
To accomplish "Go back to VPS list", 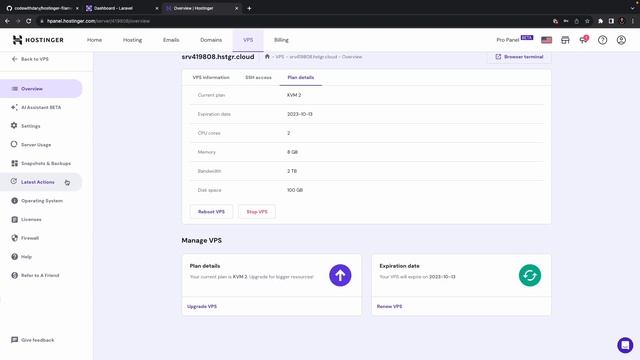I will [30, 59].
